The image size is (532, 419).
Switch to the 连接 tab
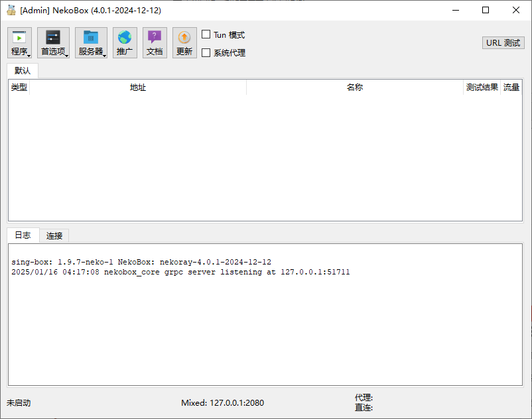54,235
